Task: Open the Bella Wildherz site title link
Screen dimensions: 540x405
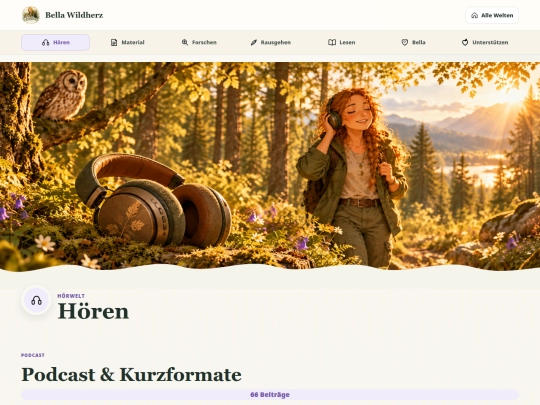Action: pos(74,15)
